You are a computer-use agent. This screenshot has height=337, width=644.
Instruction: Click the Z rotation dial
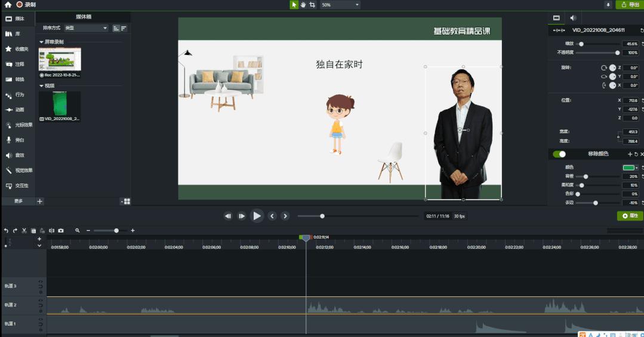(x=612, y=68)
